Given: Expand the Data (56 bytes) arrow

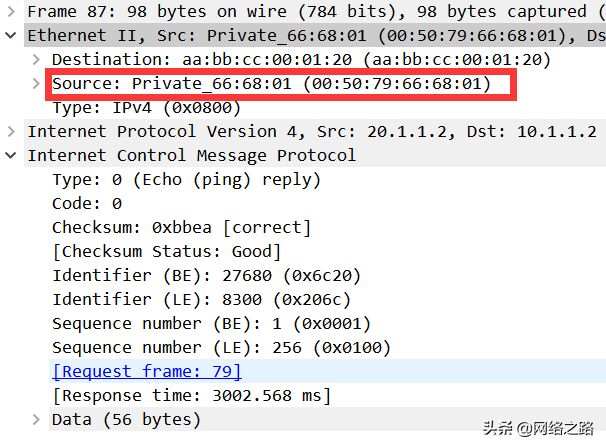Looking at the screenshot, I should coord(36,419).
